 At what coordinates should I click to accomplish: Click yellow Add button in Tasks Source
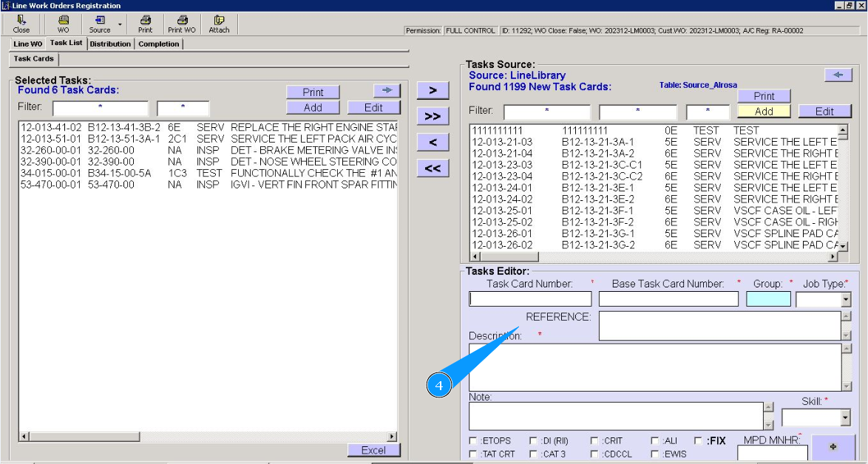click(764, 111)
